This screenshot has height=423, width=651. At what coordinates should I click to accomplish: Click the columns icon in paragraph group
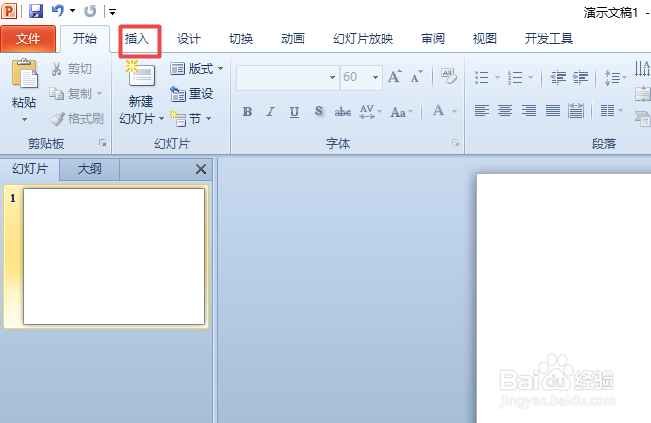[x=607, y=111]
